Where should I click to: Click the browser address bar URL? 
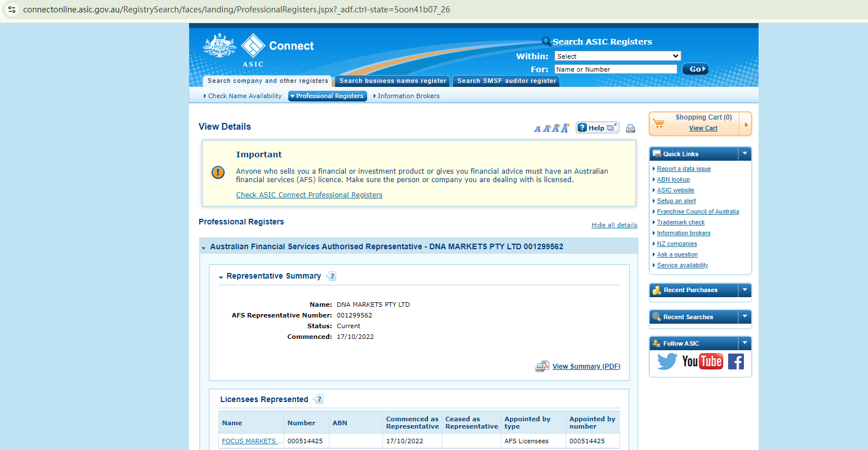tap(236, 10)
